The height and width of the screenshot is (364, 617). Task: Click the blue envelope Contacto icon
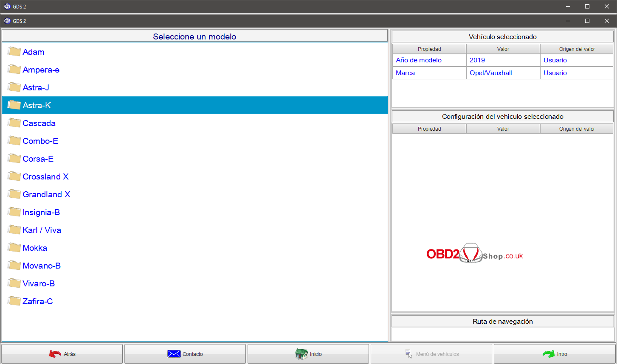pyautogui.click(x=174, y=354)
